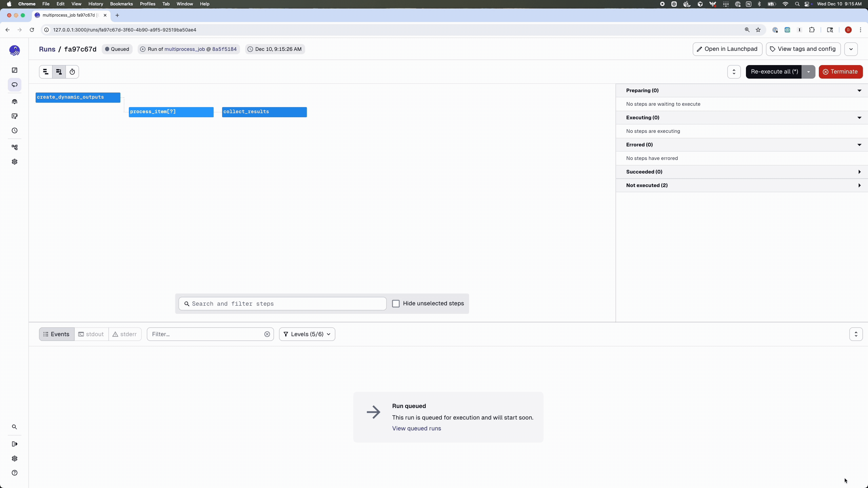Open the sidebar search (magnifier) icon

(15, 427)
